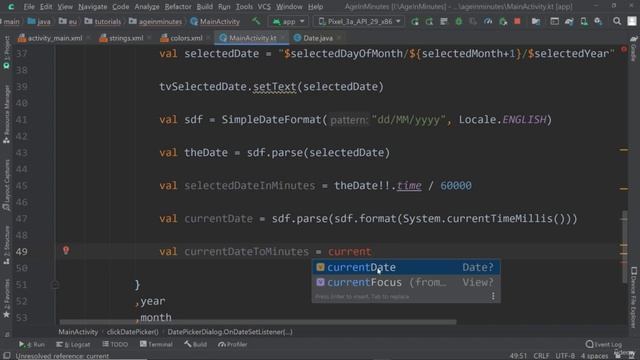Open the Device File Explorer sidebar panel

[x=634, y=297]
